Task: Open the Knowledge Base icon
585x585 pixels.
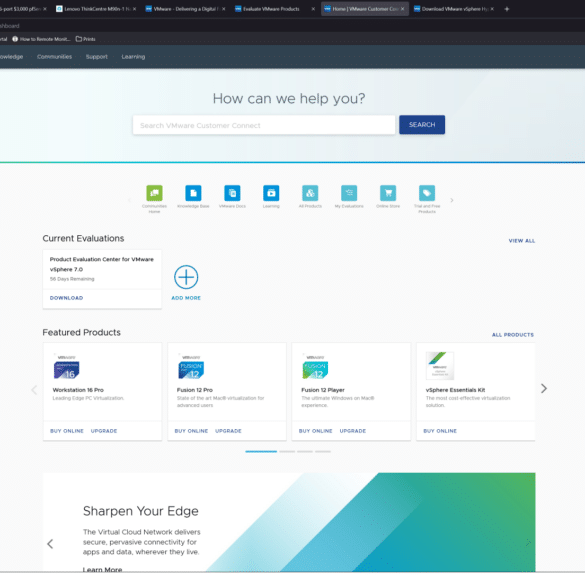Action: (x=193, y=193)
